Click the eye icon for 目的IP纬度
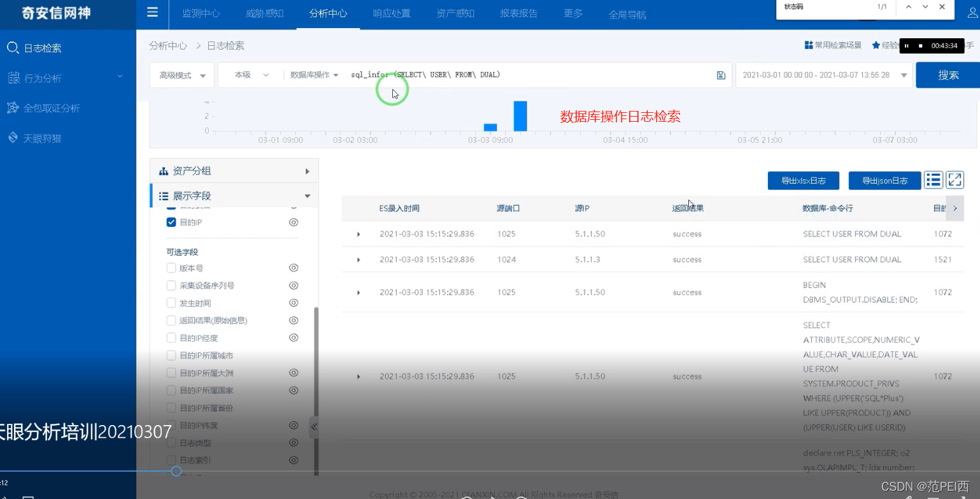 [x=294, y=425]
